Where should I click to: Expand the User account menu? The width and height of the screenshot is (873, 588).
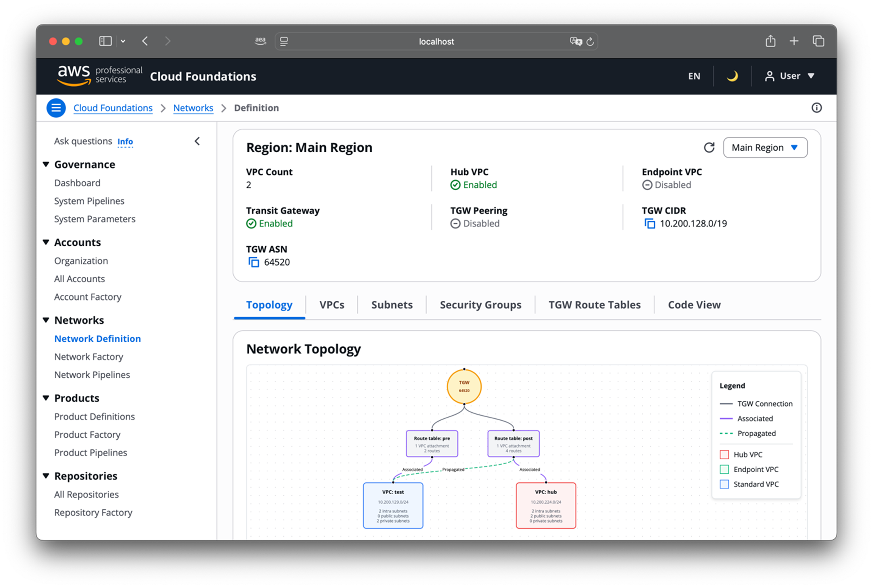click(x=790, y=76)
